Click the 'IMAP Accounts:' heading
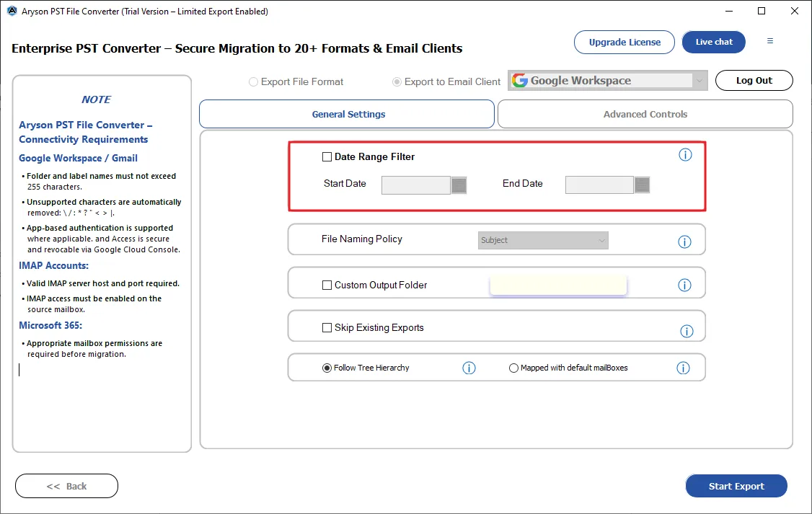 [x=54, y=265]
